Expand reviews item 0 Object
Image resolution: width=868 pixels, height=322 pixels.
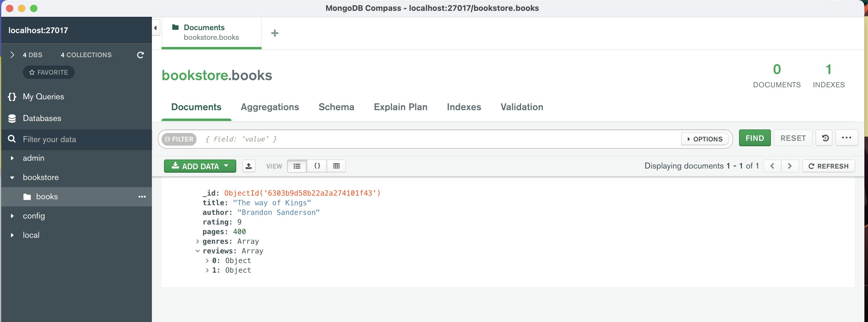[207, 261]
